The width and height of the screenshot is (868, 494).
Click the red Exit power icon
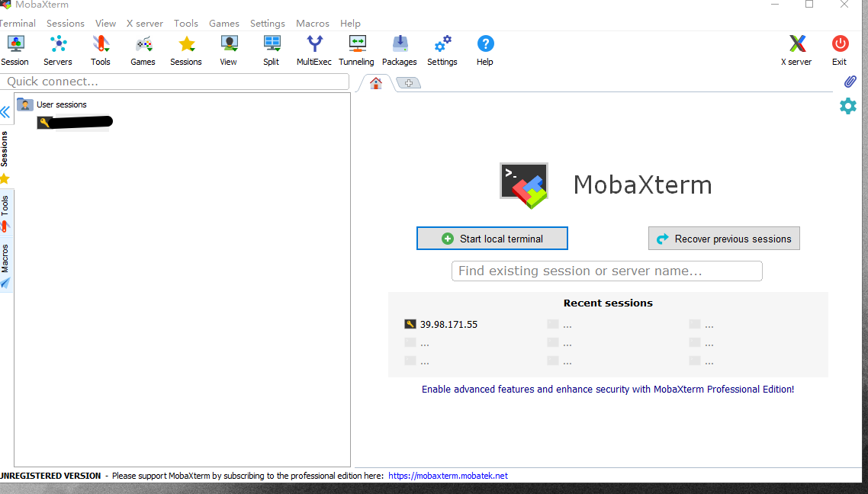coord(840,50)
